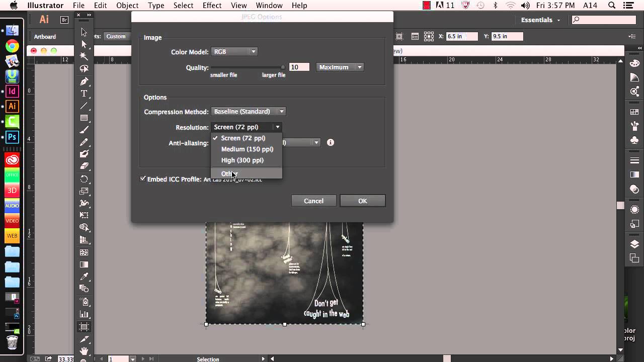Choose Medium (150 ppi) resolution
Screen dimensions: 644x362
247,149
